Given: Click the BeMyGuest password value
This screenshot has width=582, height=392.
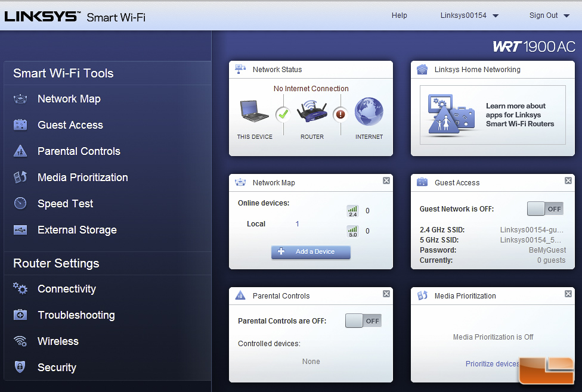Looking at the screenshot, I should (x=547, y=250).
